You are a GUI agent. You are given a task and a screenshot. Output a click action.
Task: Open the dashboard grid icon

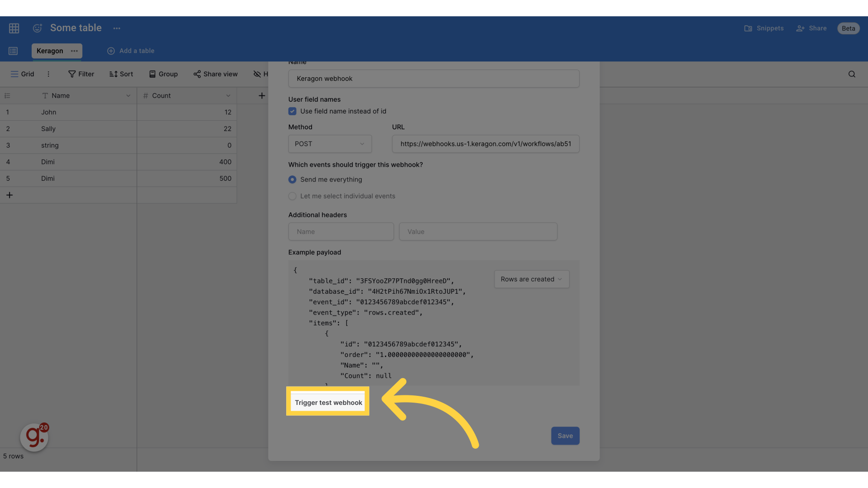click(x=14, y=28)
